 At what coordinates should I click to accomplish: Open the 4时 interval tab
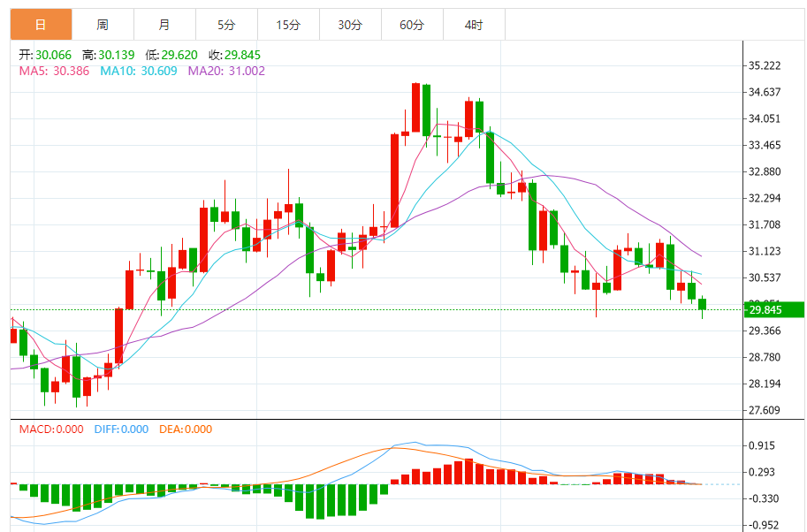click(474, 25)
